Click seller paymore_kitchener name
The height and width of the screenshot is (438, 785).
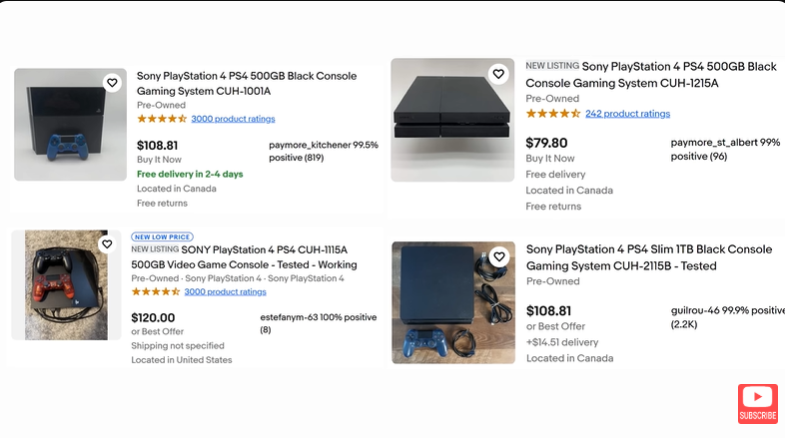[x=310, y=145]
